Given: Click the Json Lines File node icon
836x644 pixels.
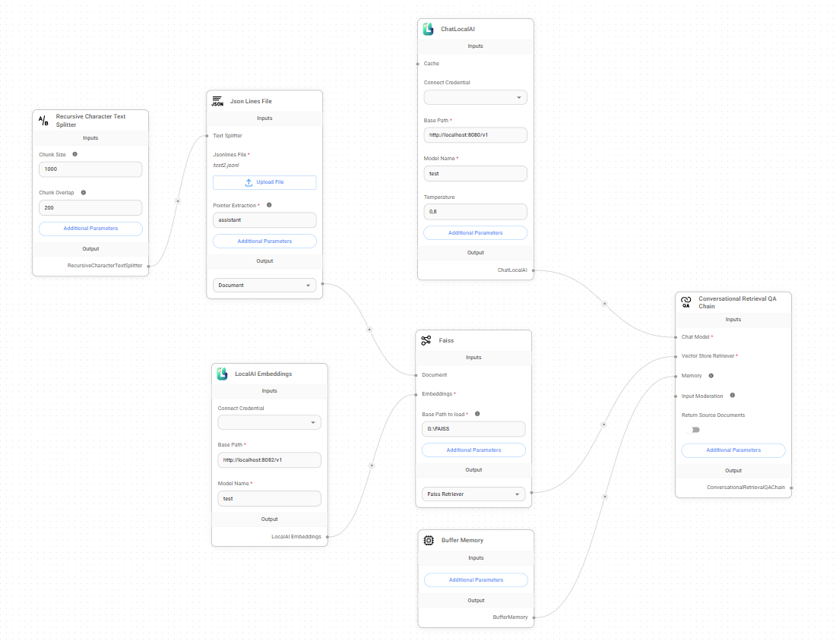Looking at the screenshot, I should 217,101.
